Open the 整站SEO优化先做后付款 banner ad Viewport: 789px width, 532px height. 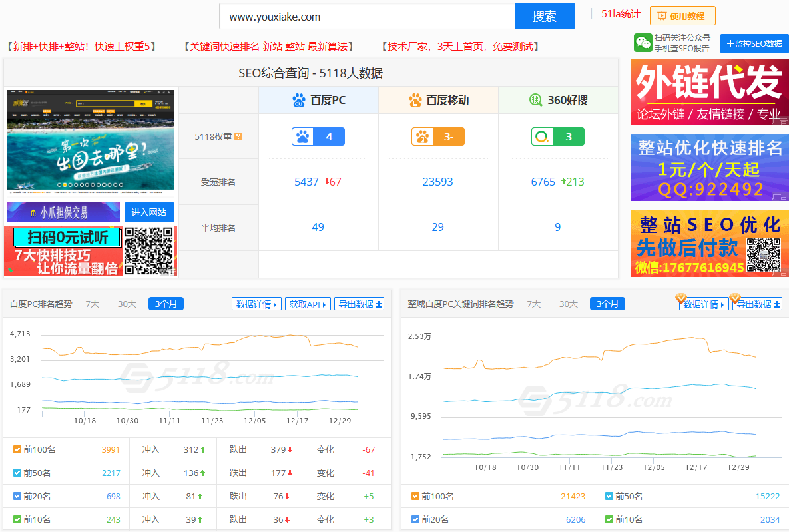point(710,244)
